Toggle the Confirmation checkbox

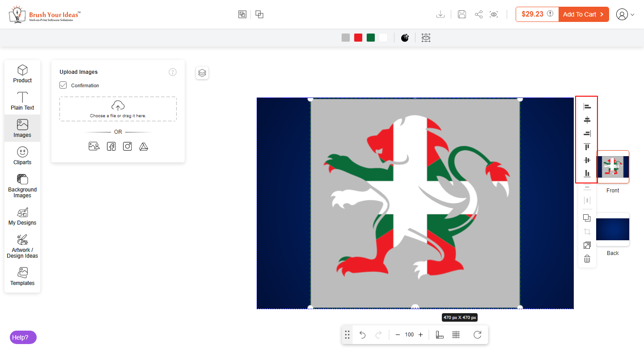63,85
